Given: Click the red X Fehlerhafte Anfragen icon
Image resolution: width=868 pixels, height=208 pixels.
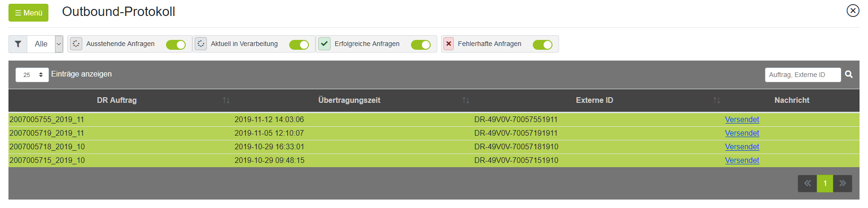Looking at the screenshot, I should click(x=449, y=44).
